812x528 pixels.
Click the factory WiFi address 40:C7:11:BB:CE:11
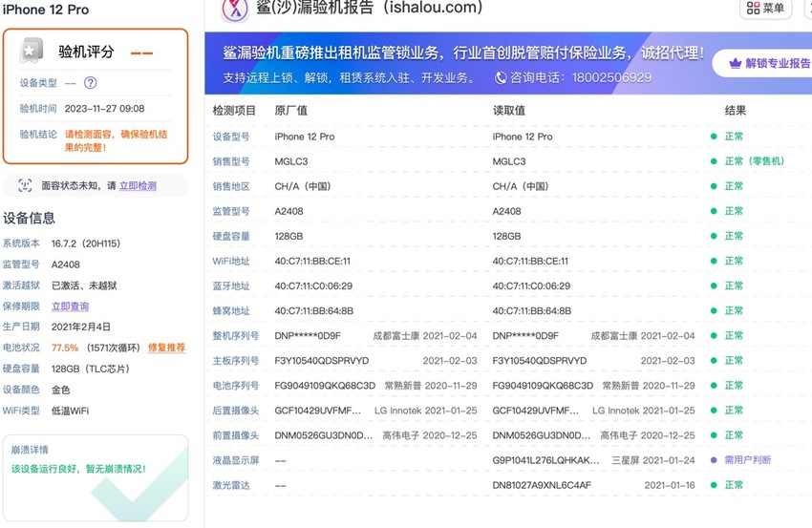pos(312,261)
